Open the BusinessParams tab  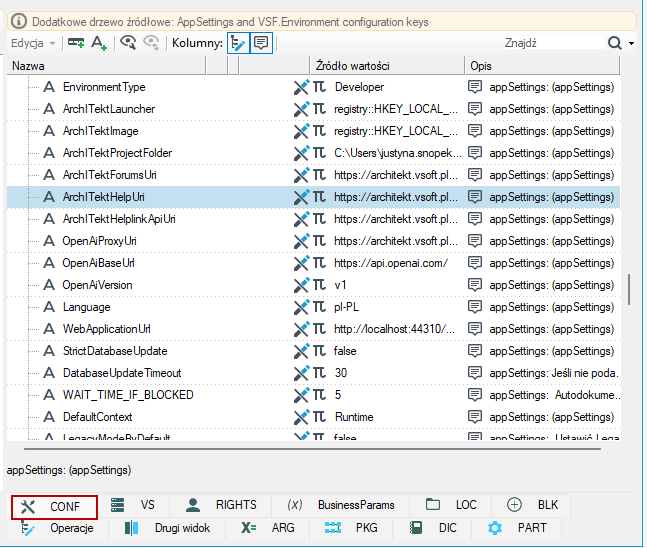coord(341,505)
